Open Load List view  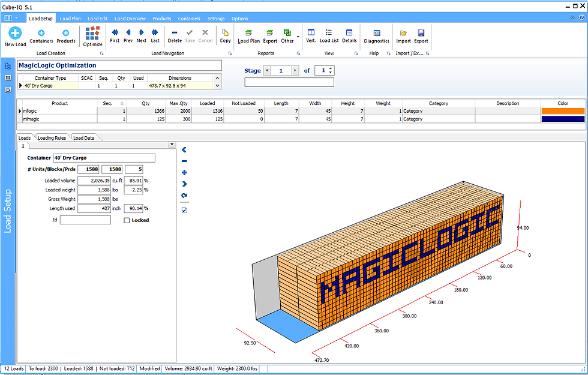(329, 36)
